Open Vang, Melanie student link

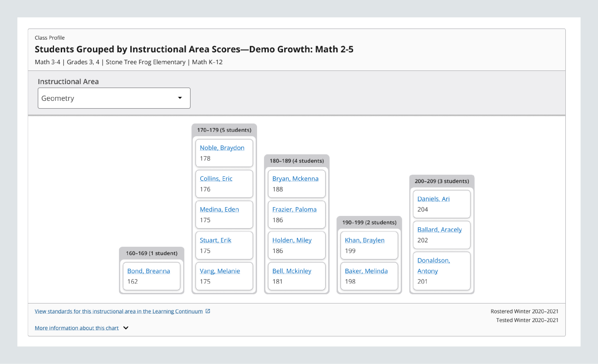tap(220, 271)
